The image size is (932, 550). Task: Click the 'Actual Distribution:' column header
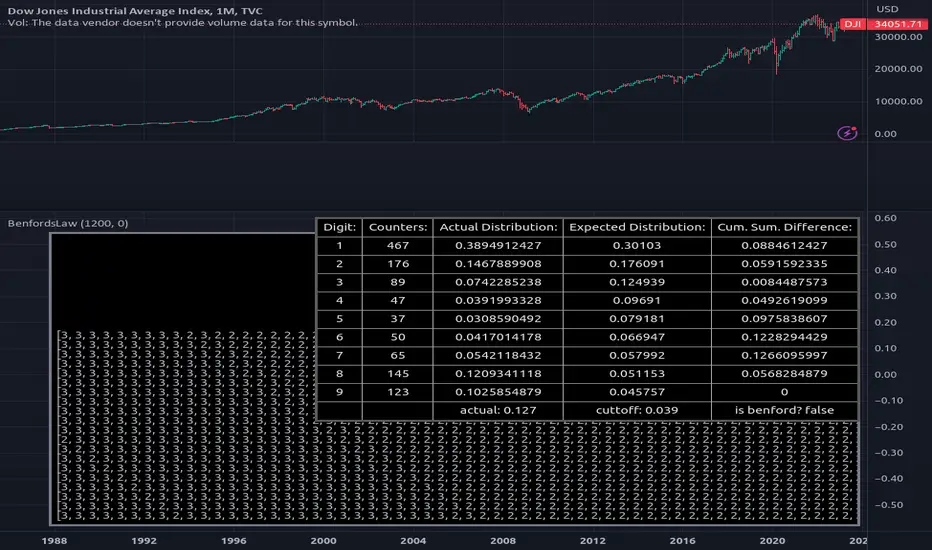(498, 227)
